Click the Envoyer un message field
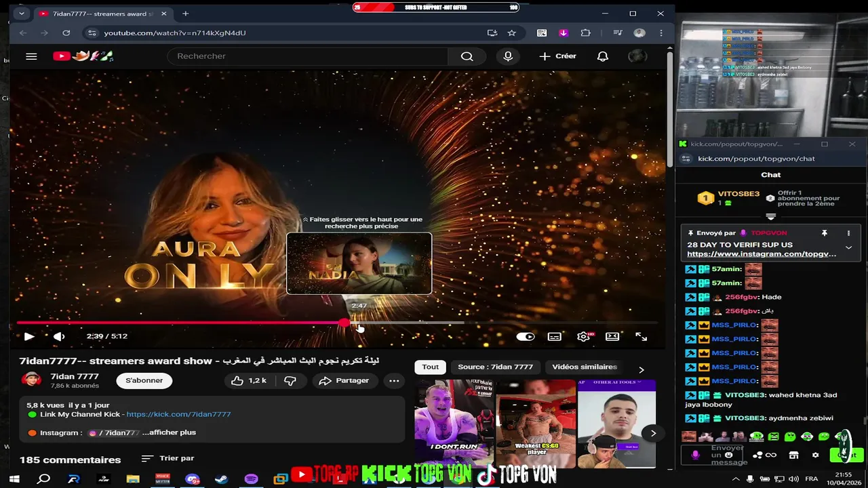Screen dimensions: 868x488 [729, 455]
